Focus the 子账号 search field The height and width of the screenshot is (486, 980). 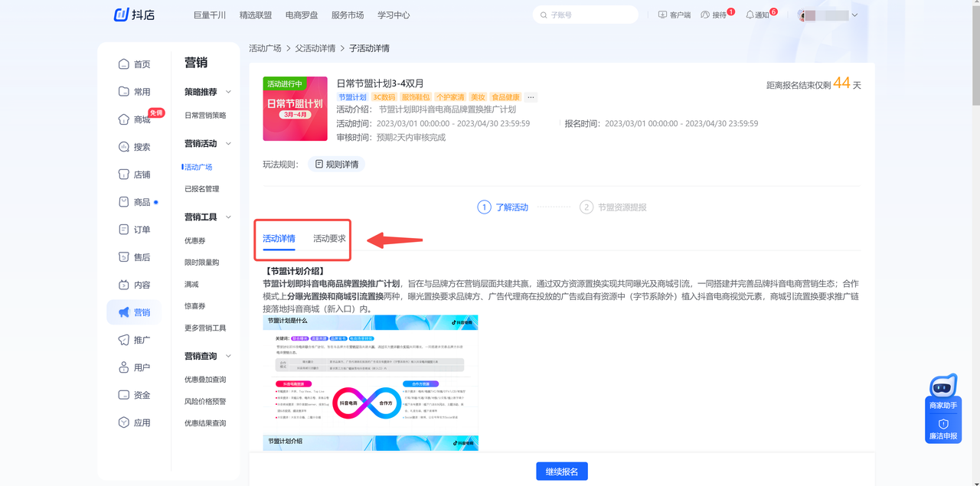tap(586, 15)
